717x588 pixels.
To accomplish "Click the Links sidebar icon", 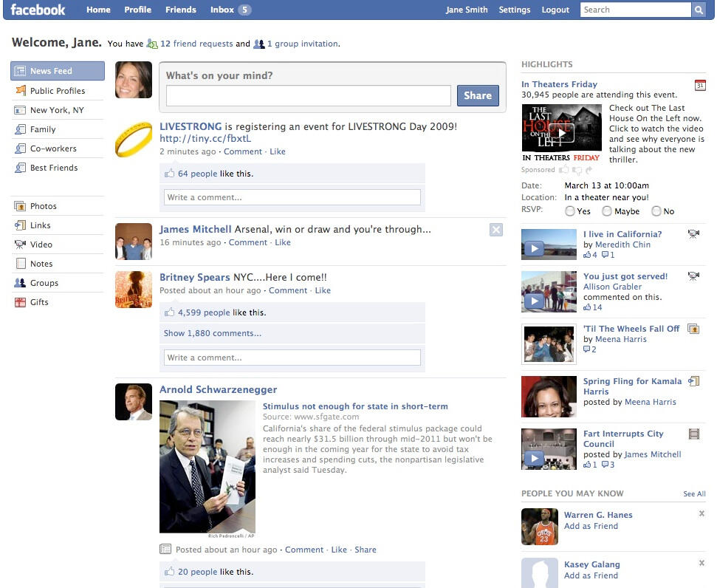I will click(20, 225).
